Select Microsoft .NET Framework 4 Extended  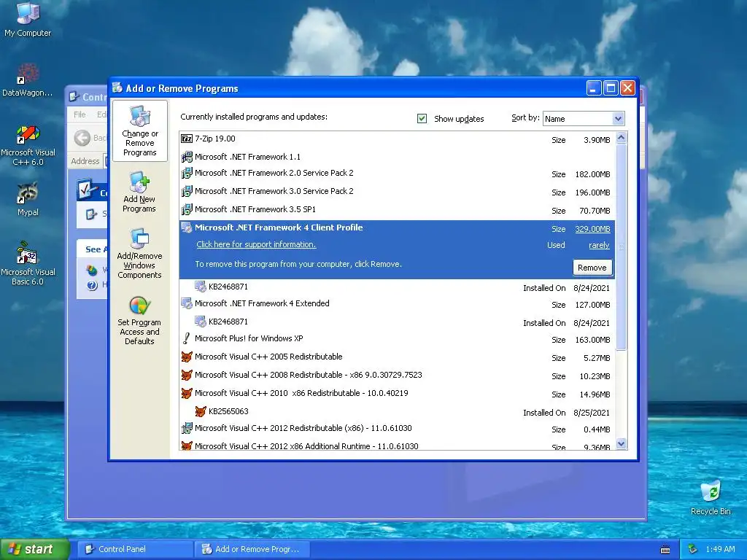(x=398, y=304)
